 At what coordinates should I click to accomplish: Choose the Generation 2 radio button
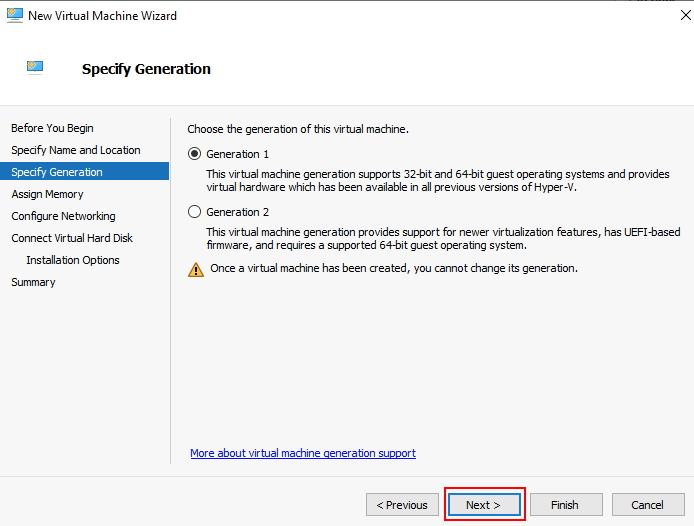coord(194,212)
